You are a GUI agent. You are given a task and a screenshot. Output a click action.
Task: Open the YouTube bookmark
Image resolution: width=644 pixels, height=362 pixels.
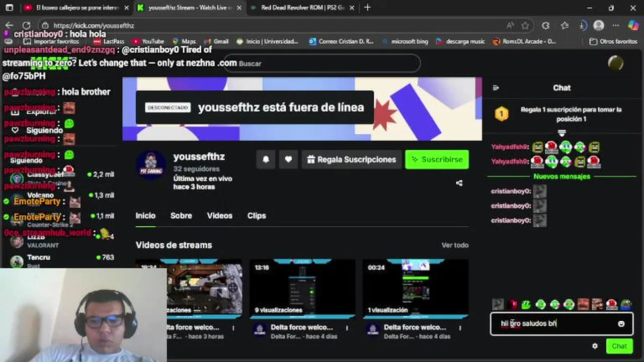coord(148,41)
